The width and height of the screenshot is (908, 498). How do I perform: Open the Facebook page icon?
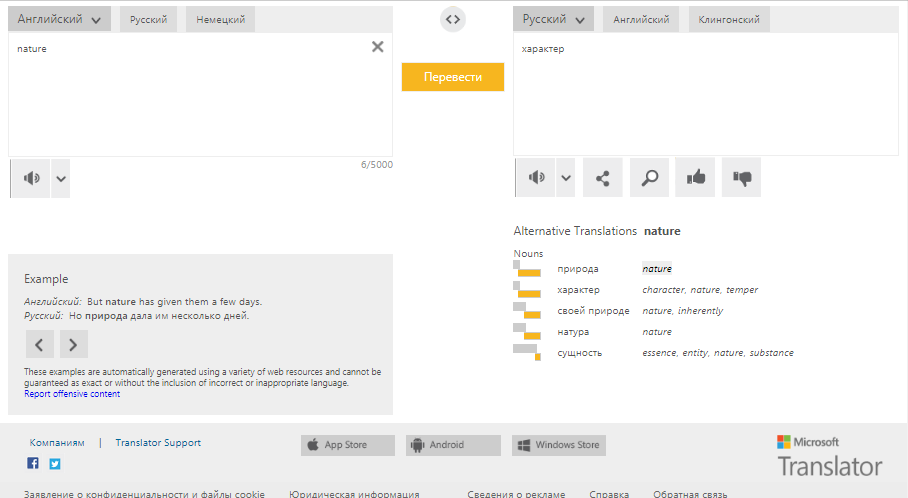(x=33, y=463)
